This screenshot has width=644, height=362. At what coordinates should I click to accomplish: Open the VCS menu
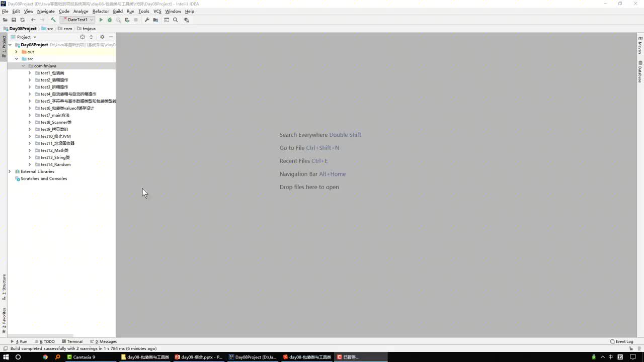click(x=157, y=11)
